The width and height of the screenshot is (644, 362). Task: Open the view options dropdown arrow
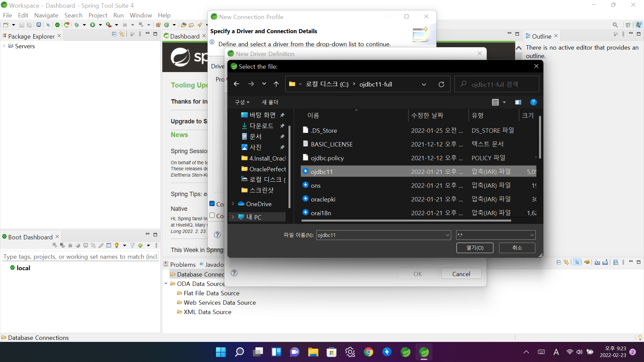click(x=504, y=102)
